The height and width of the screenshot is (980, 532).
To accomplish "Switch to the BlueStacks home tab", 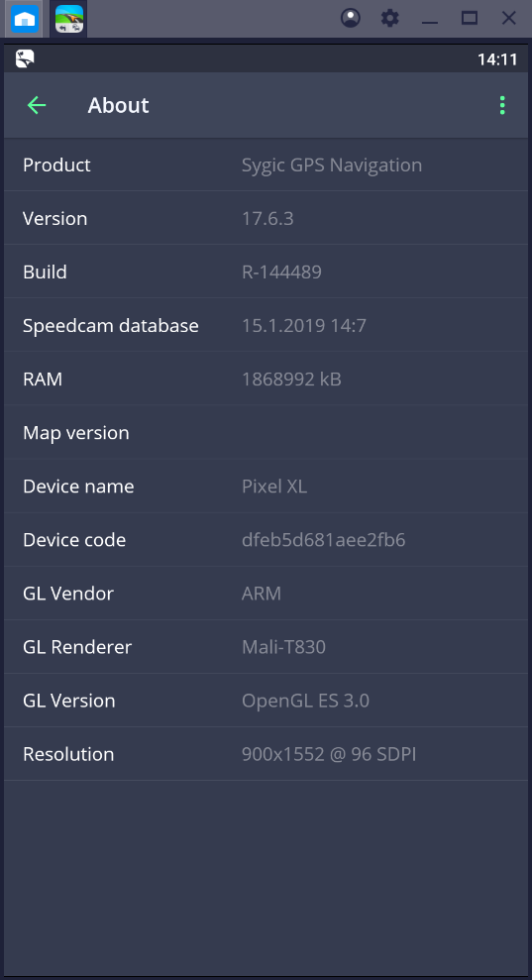I will pos(25,19).
